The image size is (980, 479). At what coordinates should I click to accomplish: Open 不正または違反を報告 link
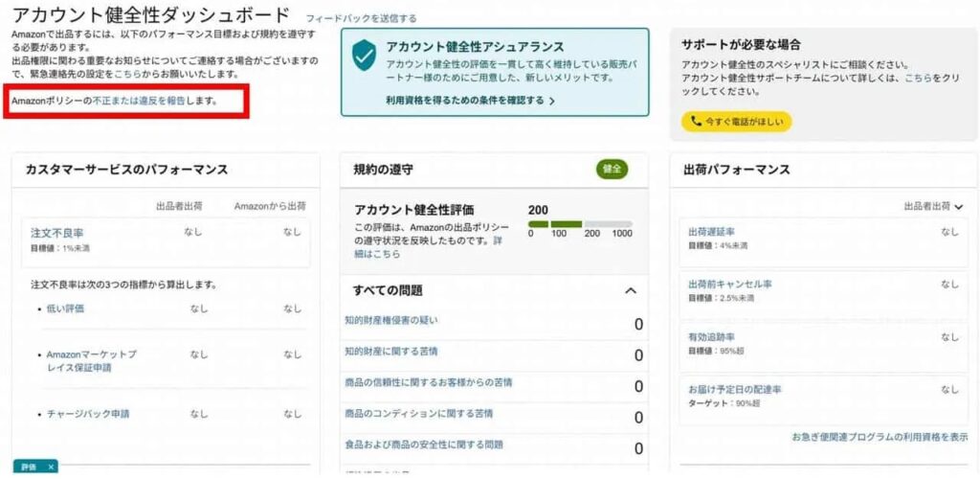tap(139, 100)
